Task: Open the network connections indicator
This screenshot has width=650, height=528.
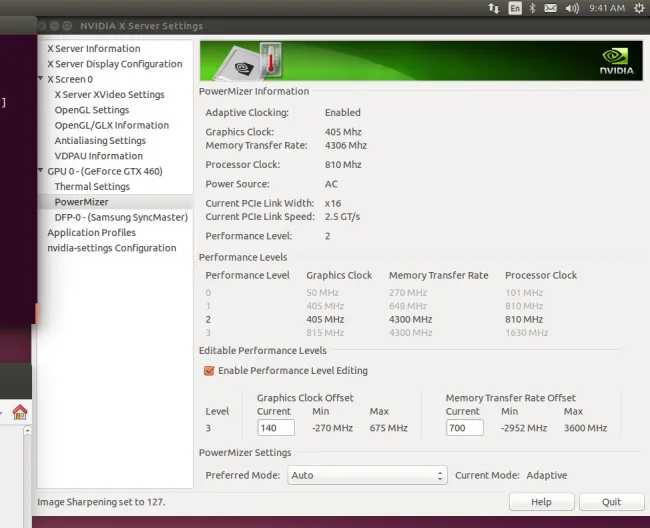Action: (x=493, y=8)
